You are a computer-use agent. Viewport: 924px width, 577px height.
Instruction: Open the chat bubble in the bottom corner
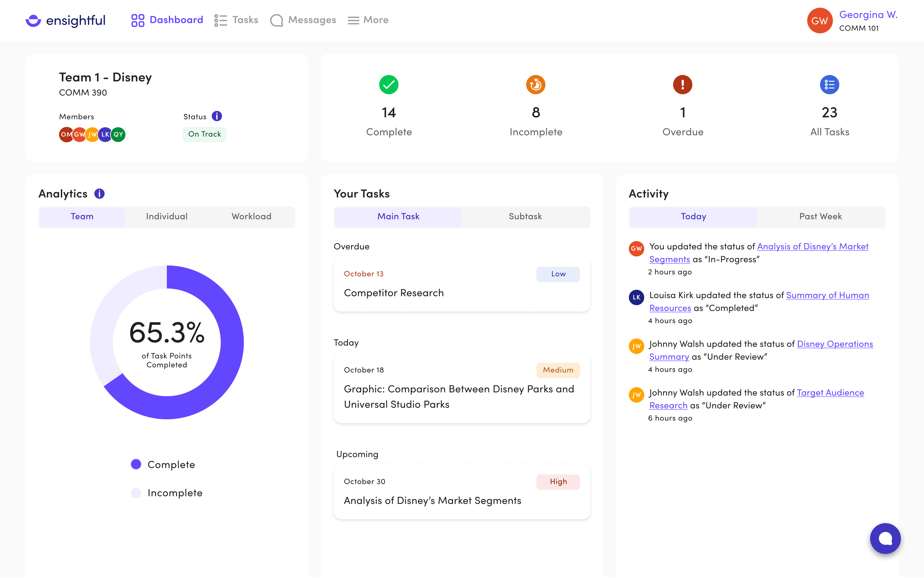click(x=886, y=539)
